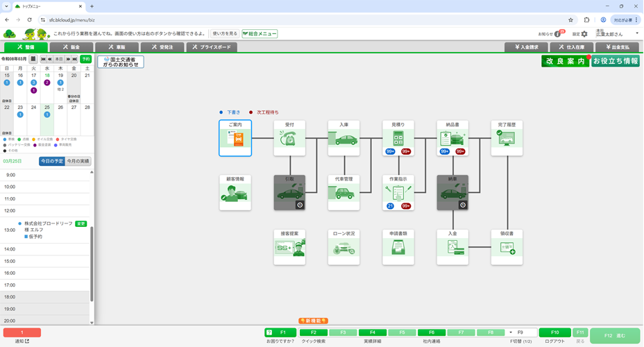Switch to the プライスボード tab
The image size is (644, 347).
point(211,47)
